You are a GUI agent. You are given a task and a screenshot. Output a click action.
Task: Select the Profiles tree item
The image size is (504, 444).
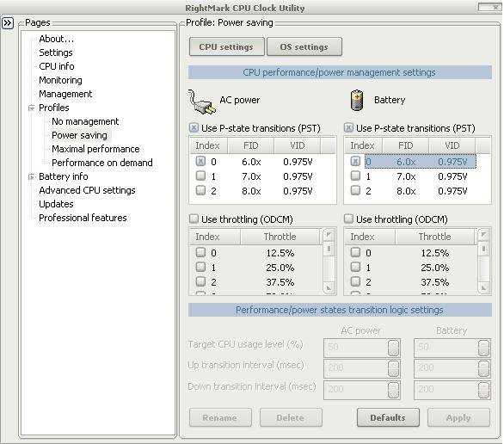coord(54,108)
